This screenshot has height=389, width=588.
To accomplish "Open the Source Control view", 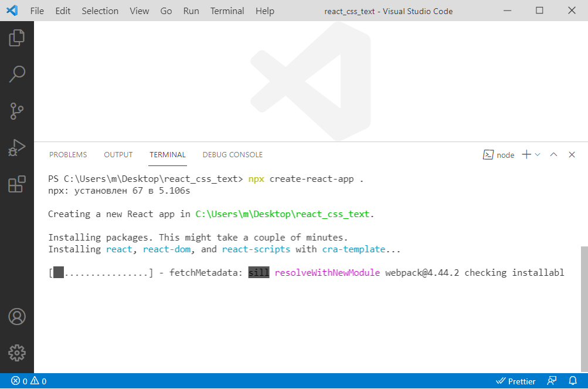I will point(17,110).
